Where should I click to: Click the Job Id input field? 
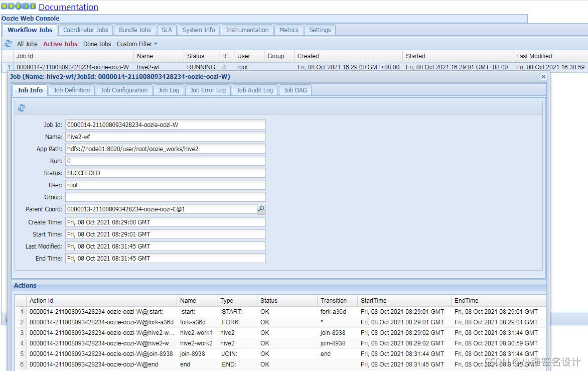[x=166, y=125]
